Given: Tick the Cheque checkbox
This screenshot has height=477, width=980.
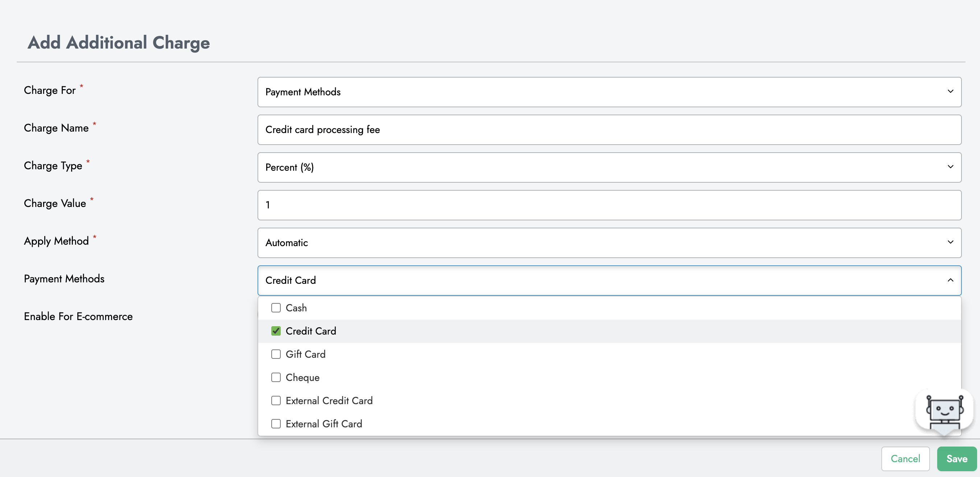Looking at the screenshot, I should [276, 377].
